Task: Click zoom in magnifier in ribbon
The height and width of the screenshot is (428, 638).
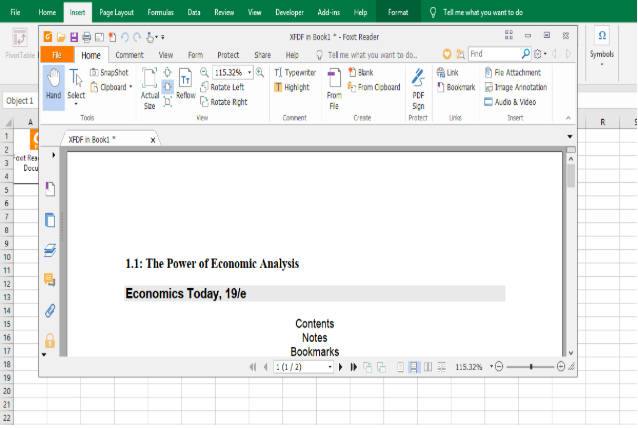Action: 260,72
